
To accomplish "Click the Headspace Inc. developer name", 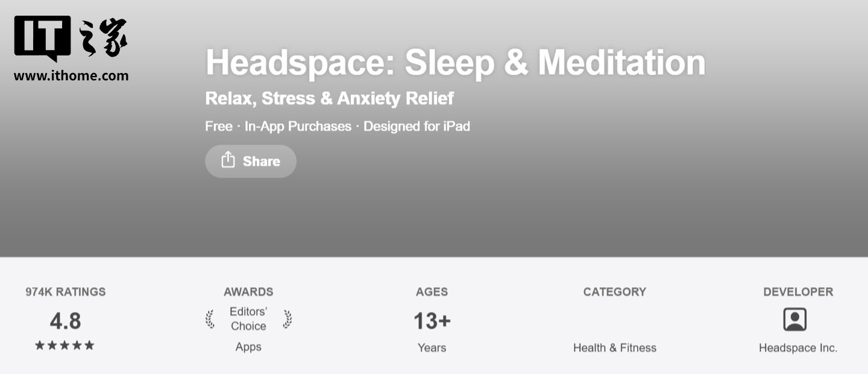I will tap(797, 347).
